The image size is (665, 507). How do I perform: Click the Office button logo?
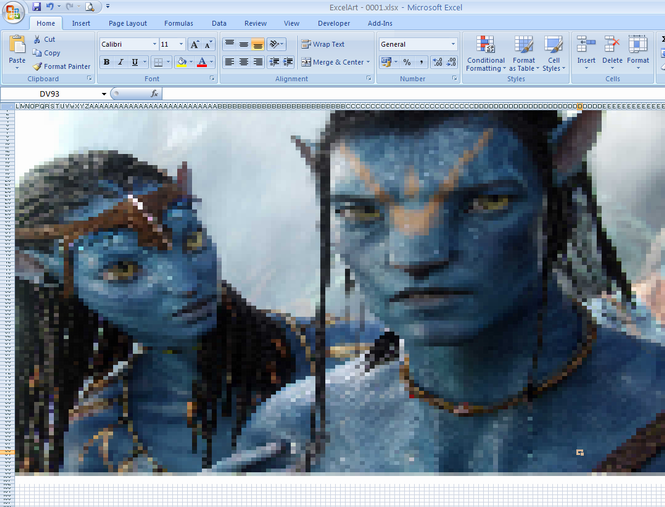(x=14, y=13)
